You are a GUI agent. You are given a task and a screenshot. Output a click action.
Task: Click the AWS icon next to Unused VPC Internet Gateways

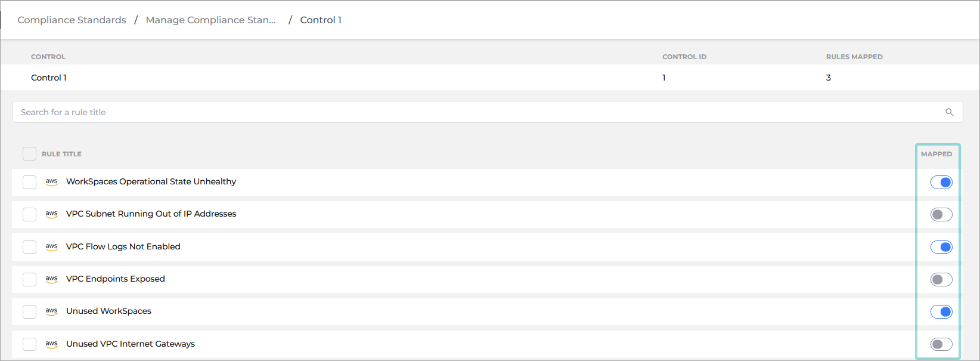coord(51,344)
